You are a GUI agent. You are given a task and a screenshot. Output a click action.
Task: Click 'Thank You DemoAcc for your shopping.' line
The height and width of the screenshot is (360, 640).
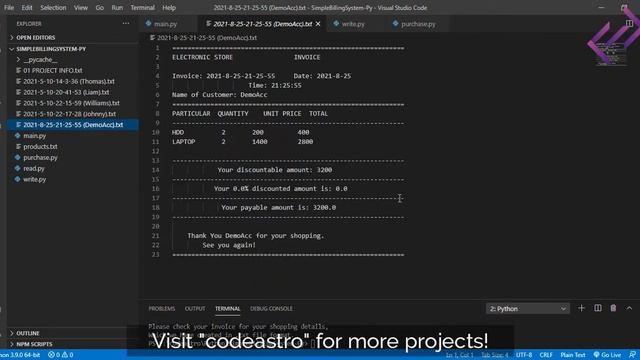tap(256, 236)
